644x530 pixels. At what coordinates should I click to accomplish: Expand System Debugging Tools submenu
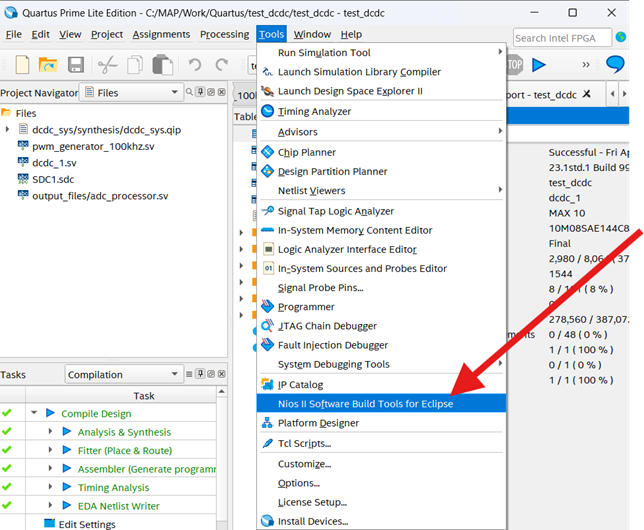click(x=382, y=364)
